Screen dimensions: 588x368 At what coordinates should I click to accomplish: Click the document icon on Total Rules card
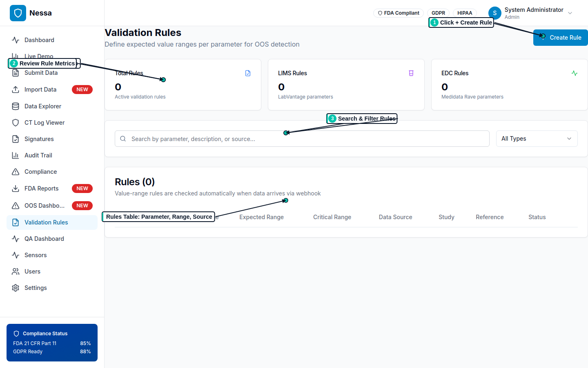pyautogui.click(x=248, y=73)
